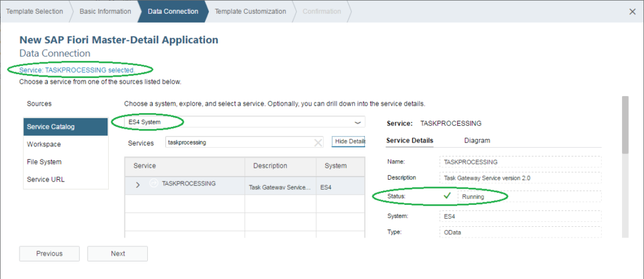The image size is (644, 279).
Task: Click the ES4 cell in services table
Action: coord(340,186)
